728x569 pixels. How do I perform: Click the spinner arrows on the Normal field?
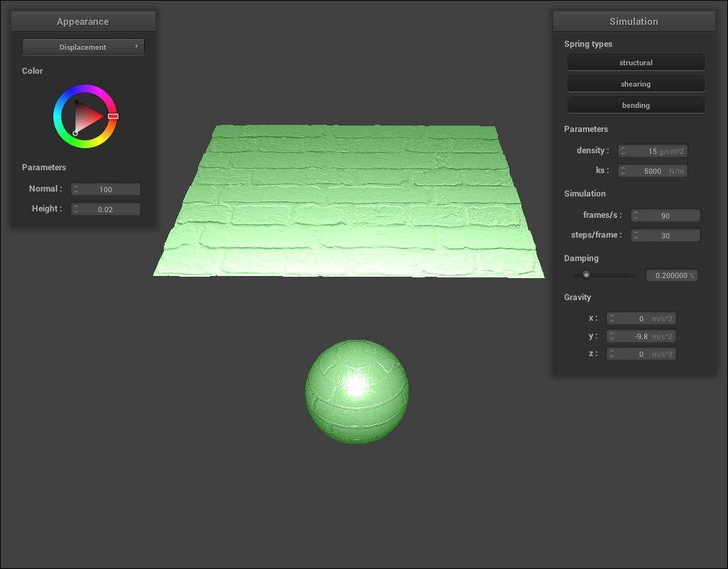[x=76, y=189]
